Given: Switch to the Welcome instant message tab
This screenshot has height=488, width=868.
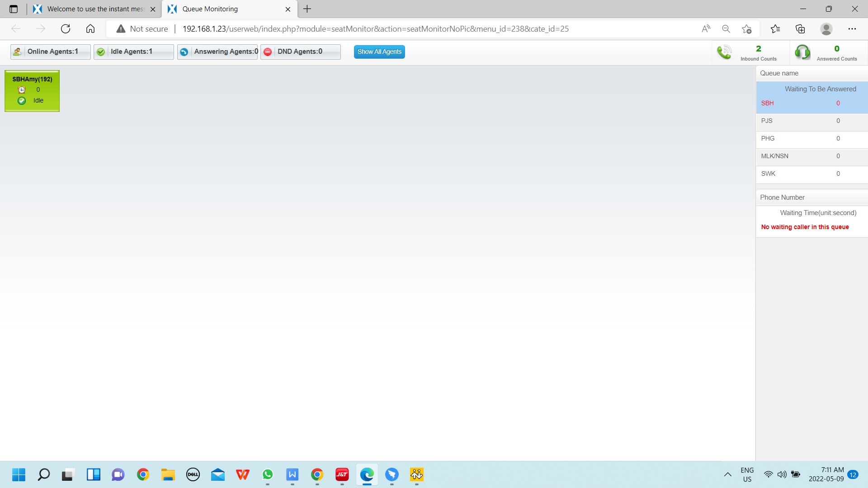Looking at the screenshot, I should tap(95, 9).
